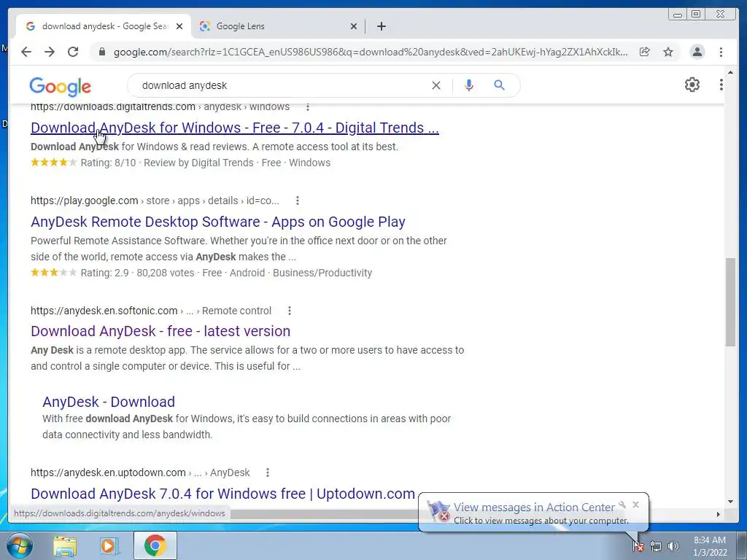This screenshot has width=747, height=560.
Task: Click the horizontal scrollbar right arrow
Action: coord(719,514)
